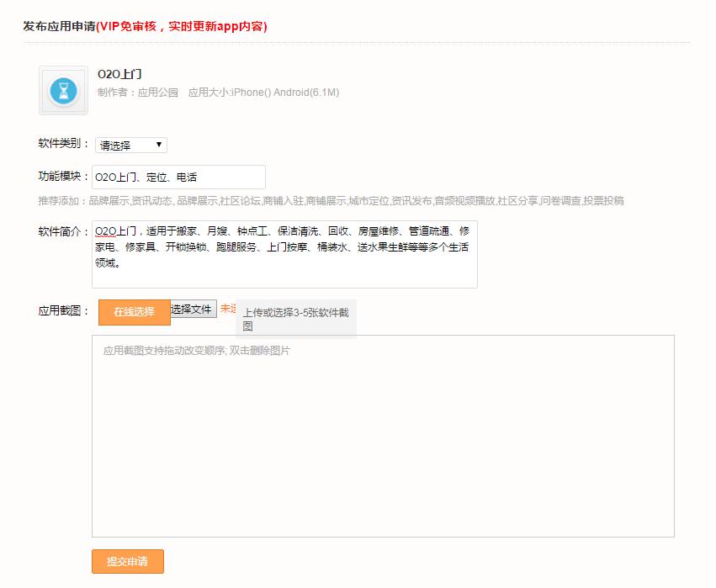Open the 软件类别 "请选择" dropdown

[130, 144]
